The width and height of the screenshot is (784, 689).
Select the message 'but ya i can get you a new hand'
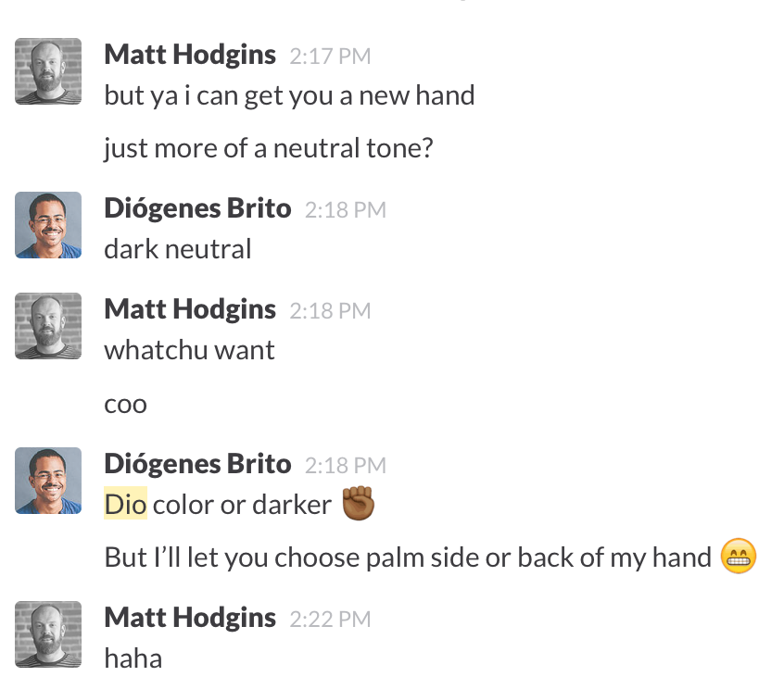[288, 94]
